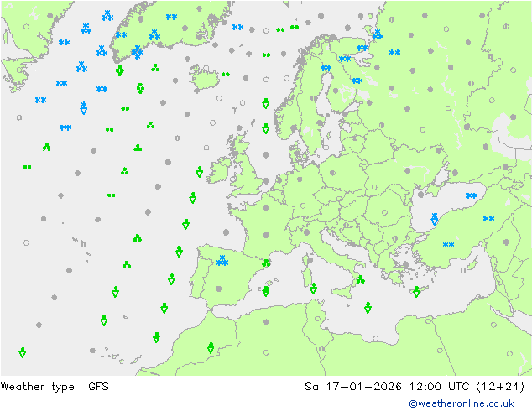Select the blue snowflakes over northern Sweden

click(x=326, y=68)
